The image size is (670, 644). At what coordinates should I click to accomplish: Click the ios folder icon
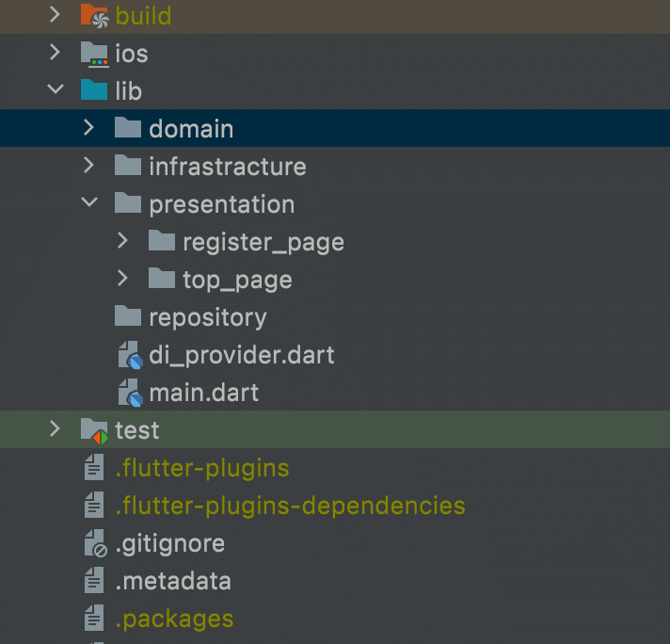94,55
